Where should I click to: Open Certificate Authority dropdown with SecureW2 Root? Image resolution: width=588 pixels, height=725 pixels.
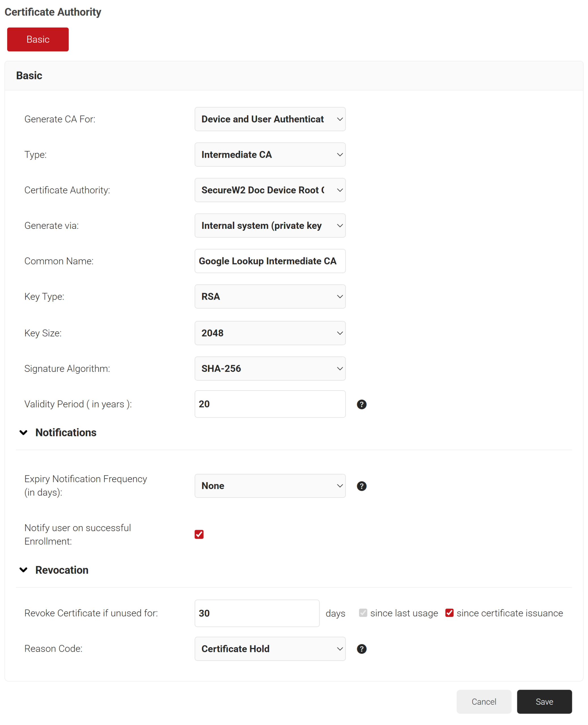270,190
